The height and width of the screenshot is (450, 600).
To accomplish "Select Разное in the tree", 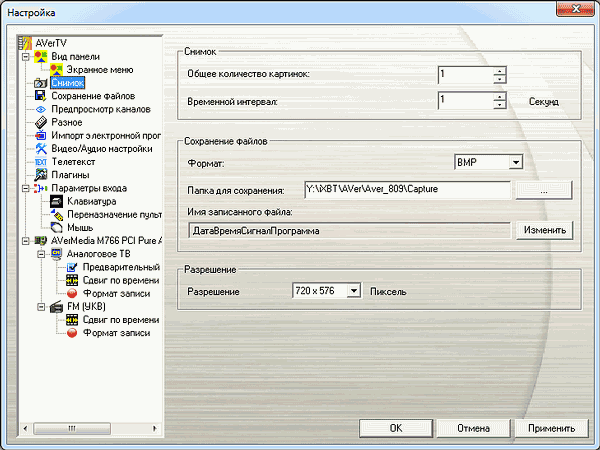I will click(x=67, y=122).
